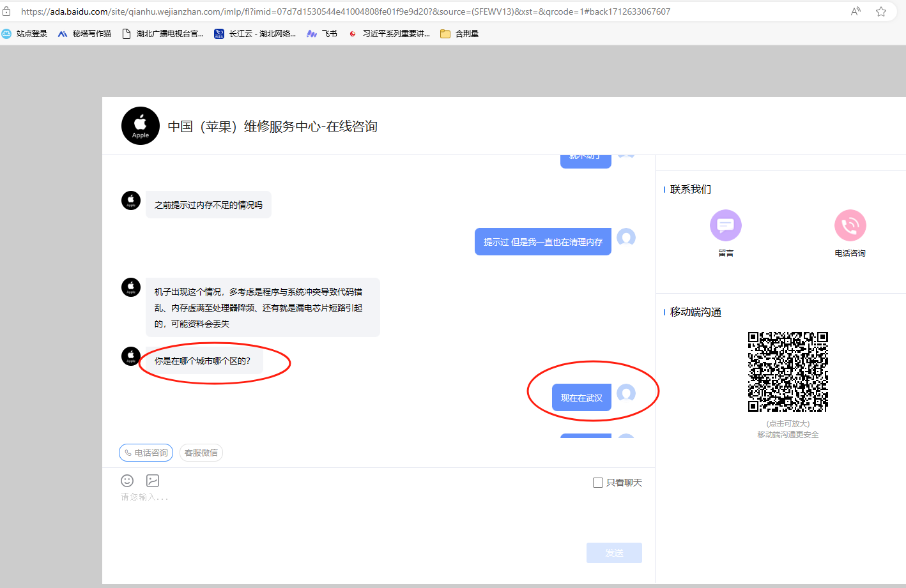
Task: Click the read aloud icon in address bar
Action: [x=856, y=11]
